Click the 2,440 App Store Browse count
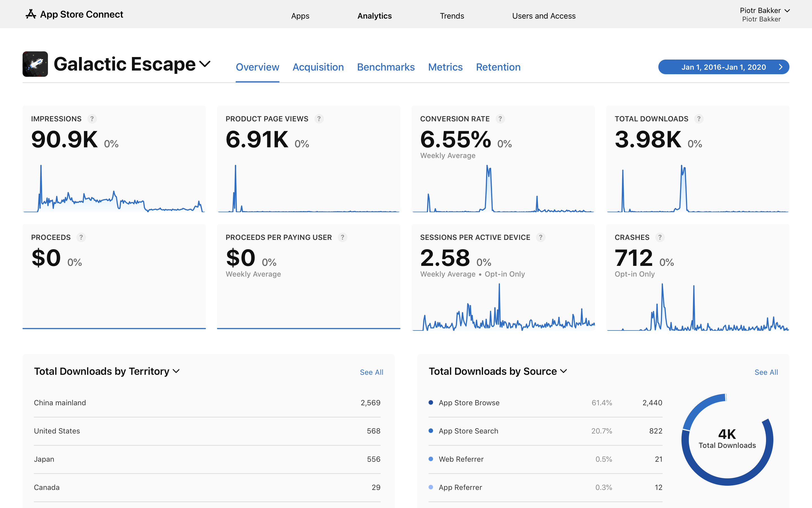Image resolution: width=812 pixels, height=508 pixels. (x=652, y=403)
